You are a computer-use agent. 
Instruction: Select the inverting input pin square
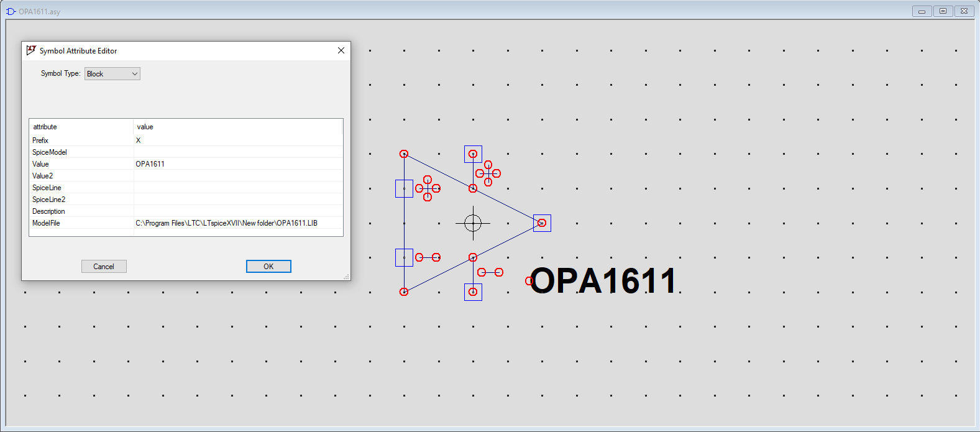pyautogui.click(x=404, y=257)
